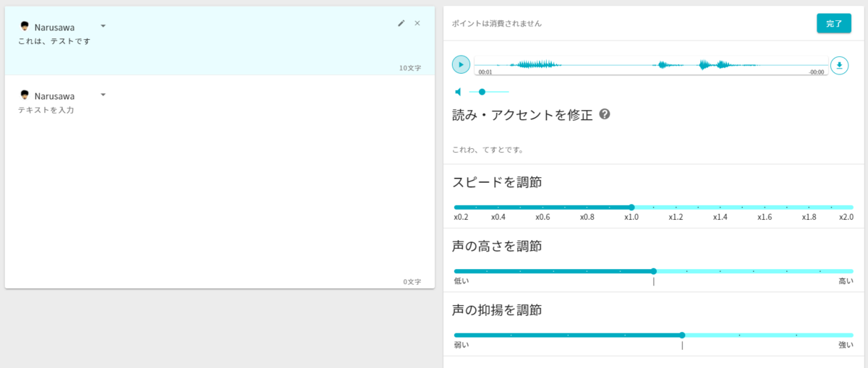Viewport: 868px width, 368px height.
Task: Click the テキストを入力 text field
Action: click(x=46, y=110)
